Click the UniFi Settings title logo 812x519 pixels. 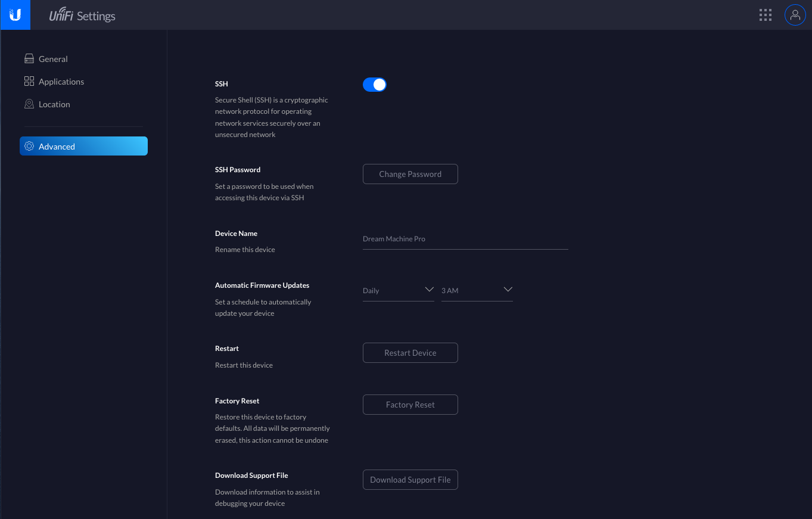click(82, 16)
